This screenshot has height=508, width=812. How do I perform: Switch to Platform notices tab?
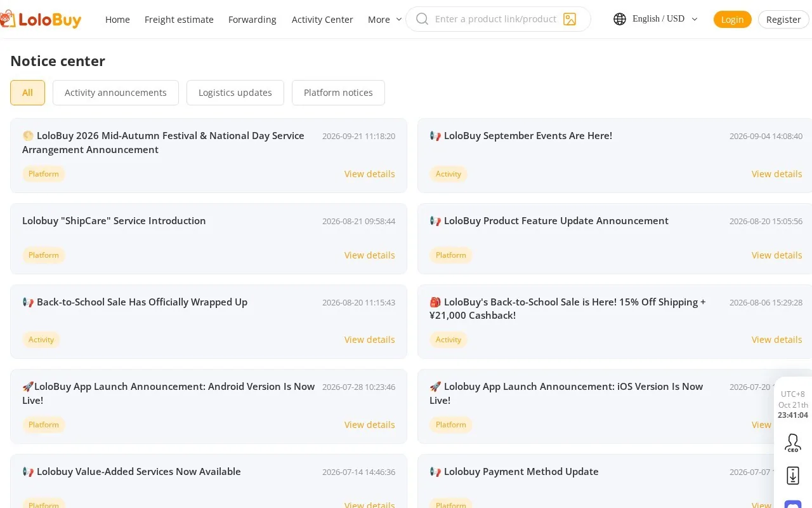[x=338, y=93]
